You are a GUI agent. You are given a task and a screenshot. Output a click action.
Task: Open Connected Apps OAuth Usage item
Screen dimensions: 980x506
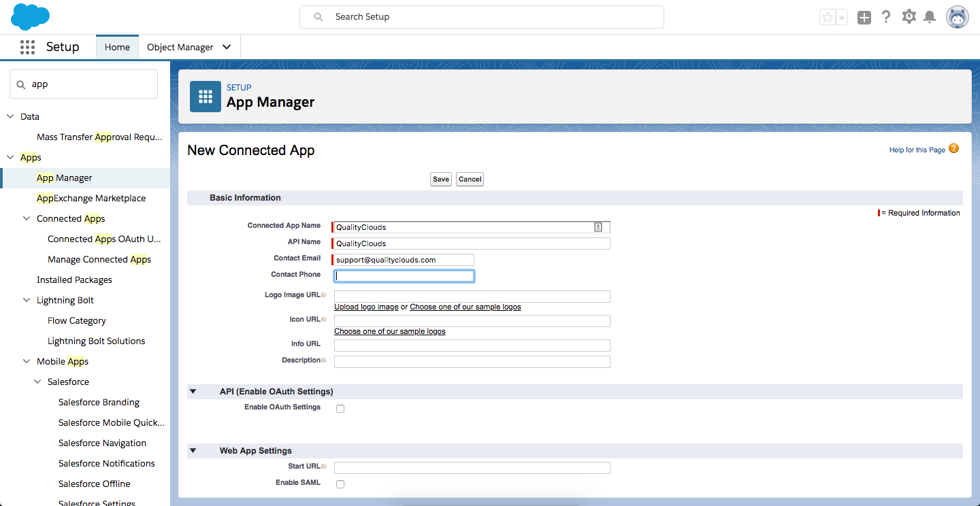tap(104, 239)
